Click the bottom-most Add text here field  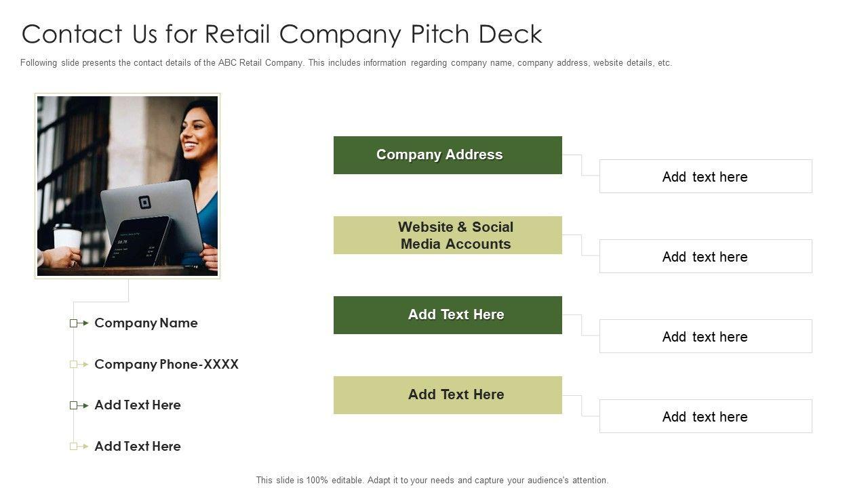[705, 417]
